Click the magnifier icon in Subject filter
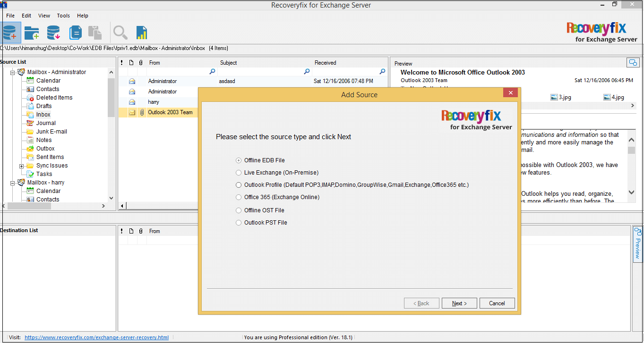644x343 pixels. click(x=307, y=72)
